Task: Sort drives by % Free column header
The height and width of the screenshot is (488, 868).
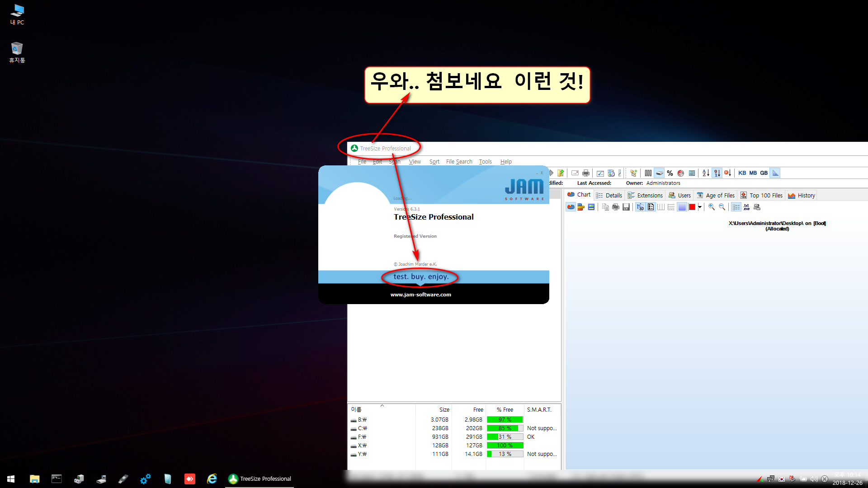Action: [x=505, y=410]
